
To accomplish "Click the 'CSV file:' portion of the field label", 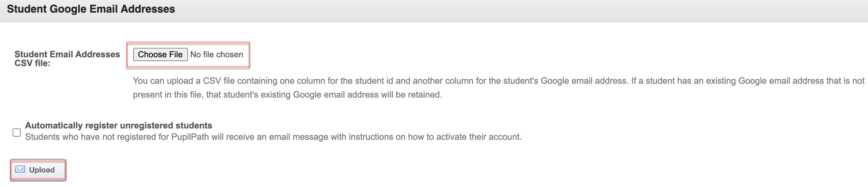I will pyautogui.click(x=32, y=64).
